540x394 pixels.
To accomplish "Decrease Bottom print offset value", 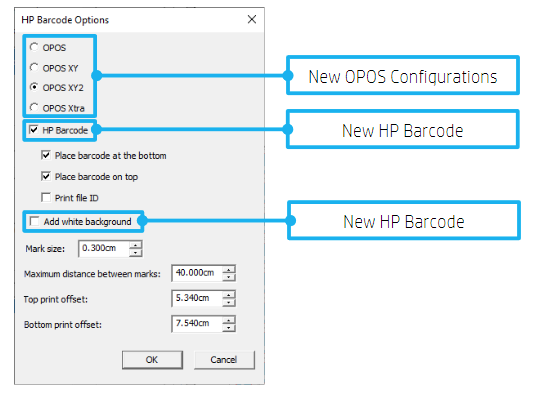I will coord(229,328).
